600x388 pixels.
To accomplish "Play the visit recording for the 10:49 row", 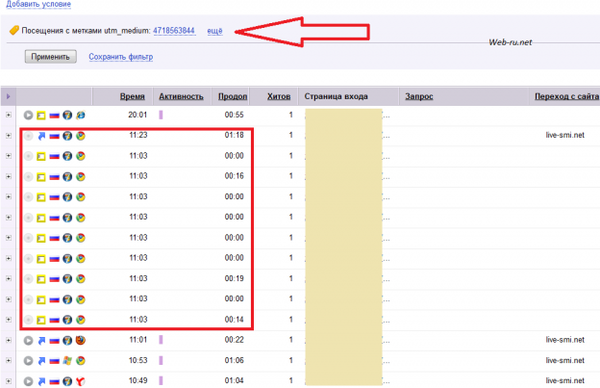I will point(28,381).
